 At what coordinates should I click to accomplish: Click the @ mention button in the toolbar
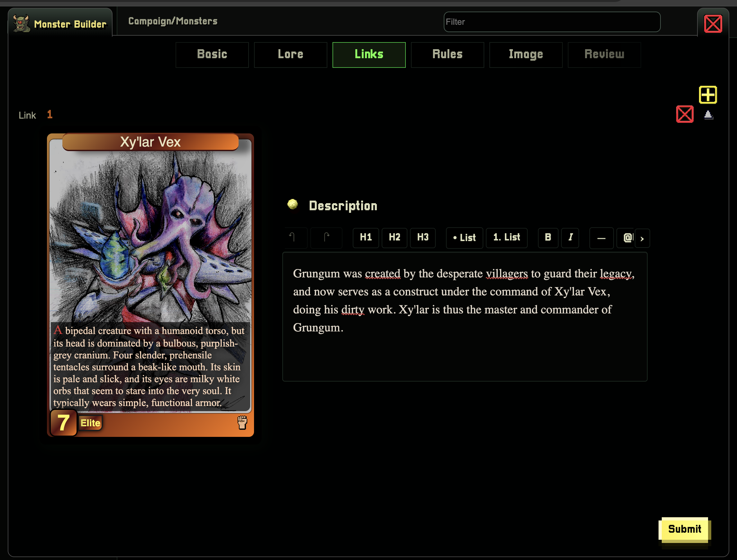point(626,238)
